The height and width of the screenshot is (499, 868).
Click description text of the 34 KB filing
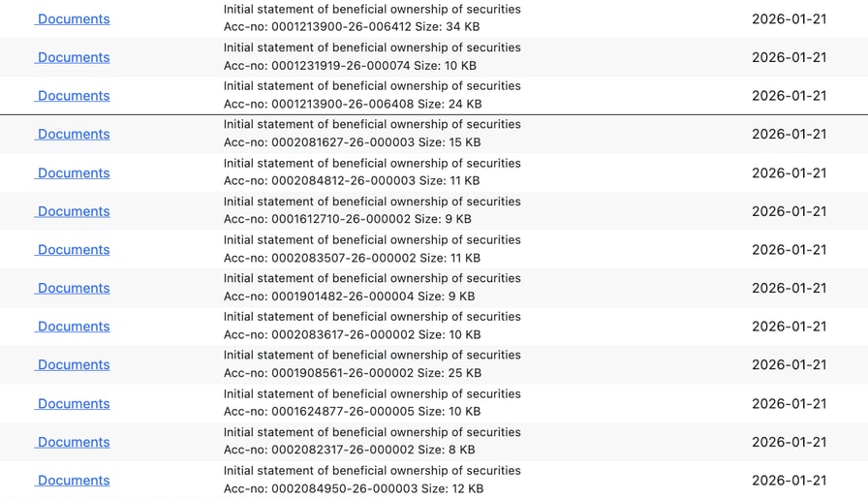click(x=372, y=10)
